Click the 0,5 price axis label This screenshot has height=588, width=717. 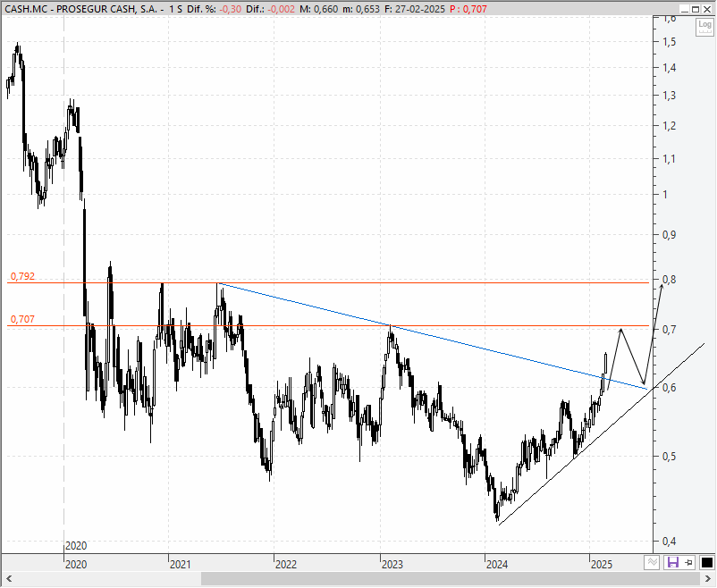point(670,456)
